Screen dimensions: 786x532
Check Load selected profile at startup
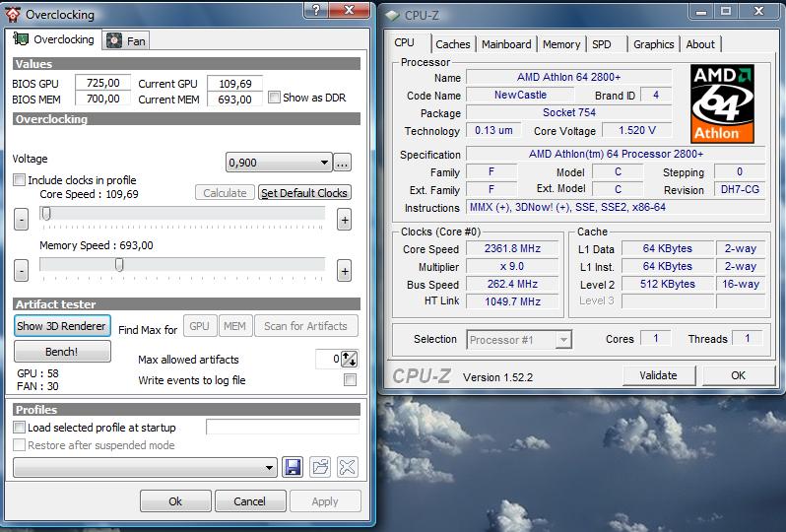tap(19, 428)
